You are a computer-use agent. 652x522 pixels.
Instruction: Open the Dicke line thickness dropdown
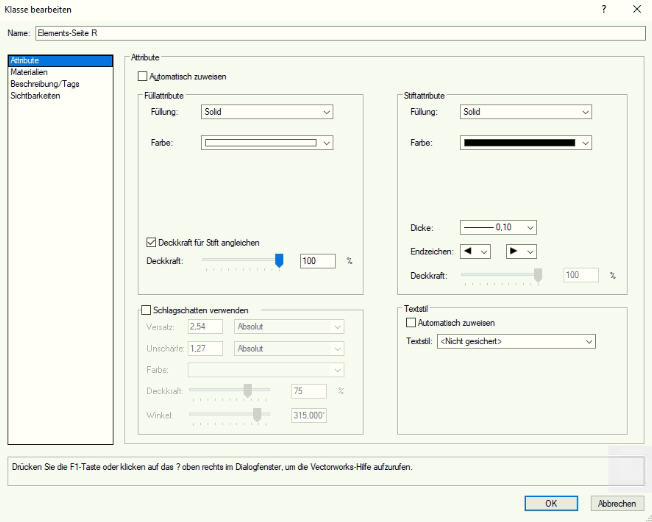pos(498,228)
